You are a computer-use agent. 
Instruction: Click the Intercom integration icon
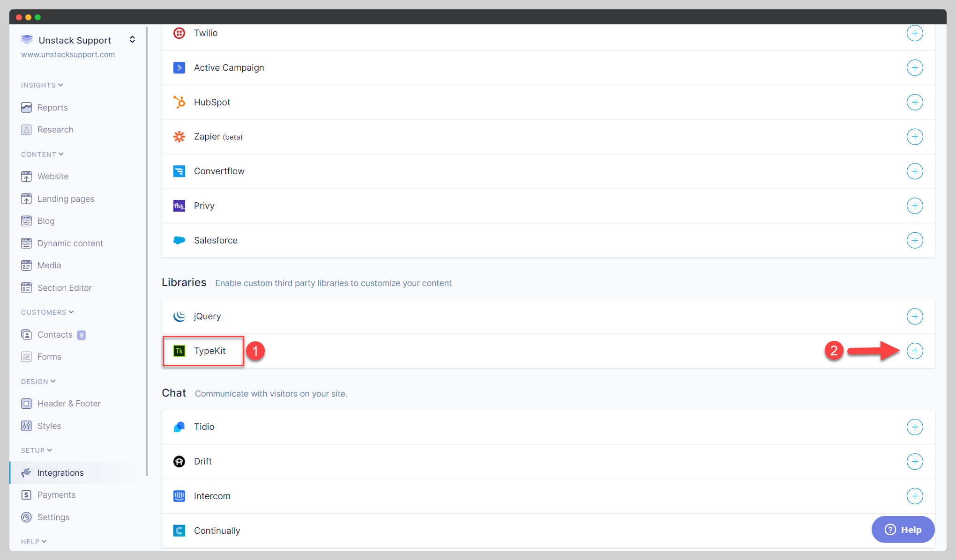(x=179, y=496)
